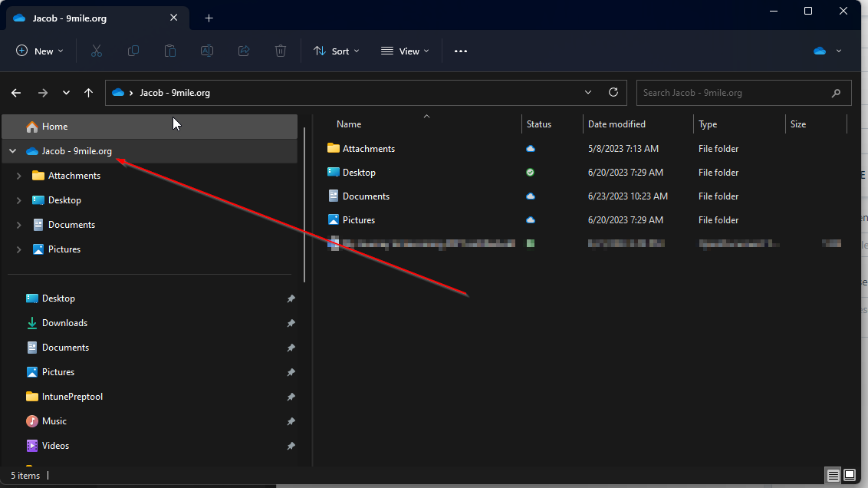Open the See more three-dots menu
The image size is (868, 488).
pyautogui.click(x=461, y=51)
